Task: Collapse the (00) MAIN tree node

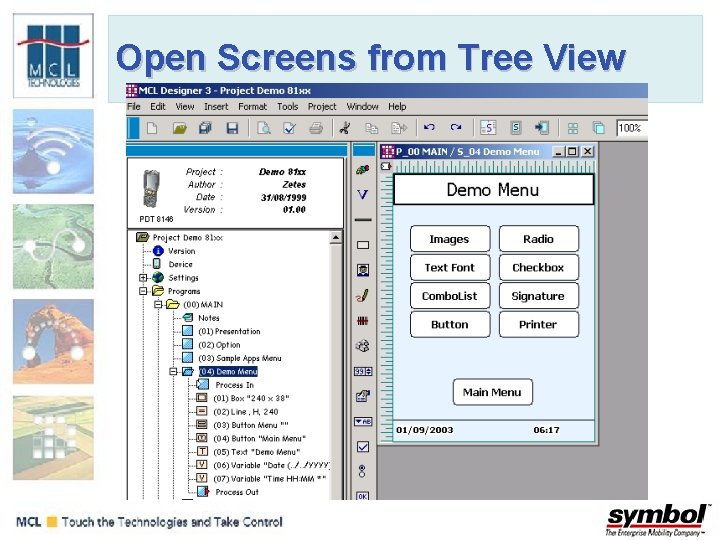Action: pyautogui.click(x=158, y=304)
